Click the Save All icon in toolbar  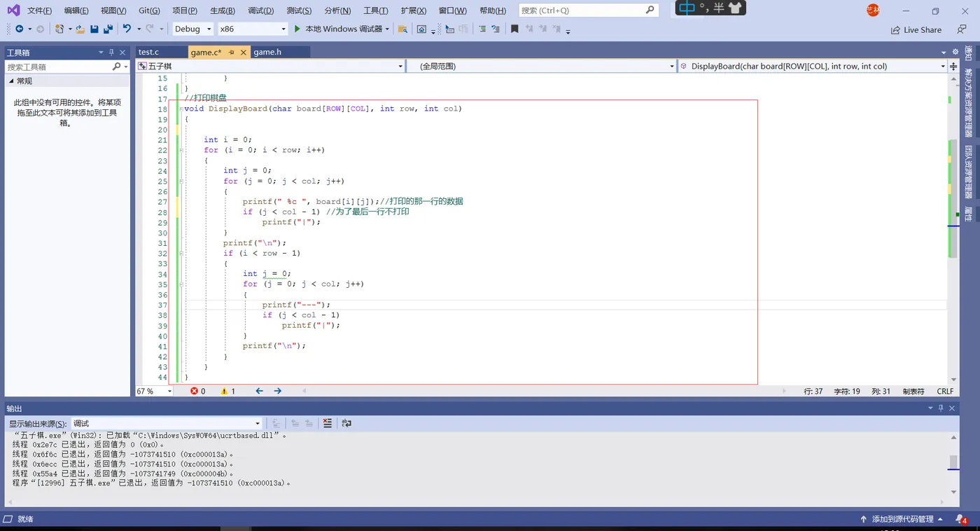point(108,29)
